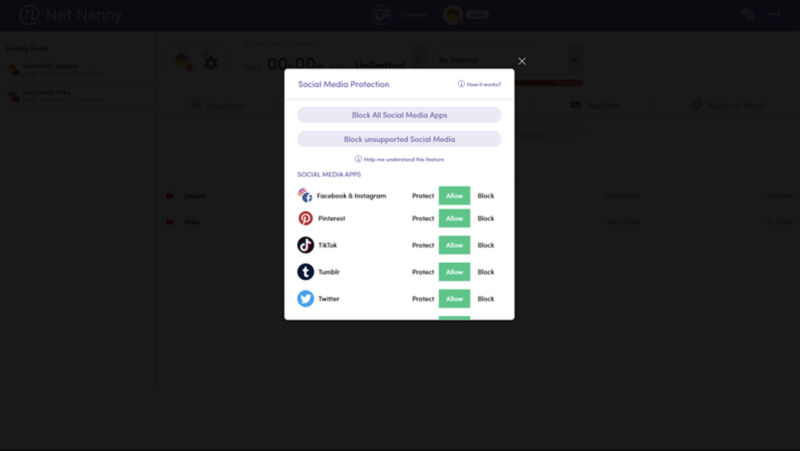The width and height of the screenshot is (800, 451).
Task: Click the Searches magnifier icon
Action: [196, 105]
